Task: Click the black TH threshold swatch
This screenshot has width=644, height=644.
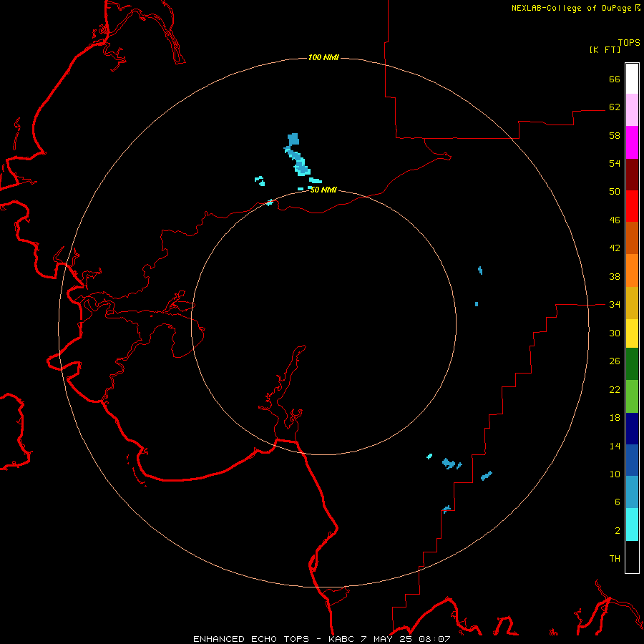Action: [x=632, y=557]
